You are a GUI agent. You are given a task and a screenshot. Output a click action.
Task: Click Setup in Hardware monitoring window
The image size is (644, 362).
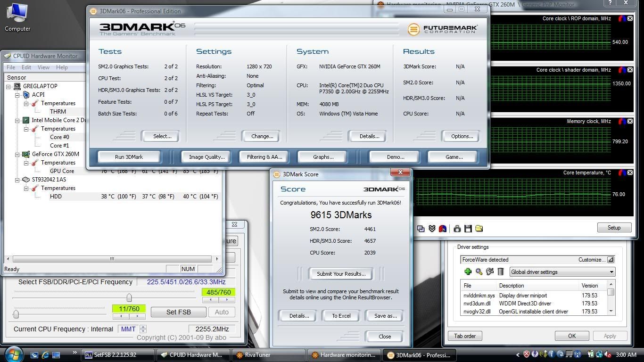[x=614, y=228]
